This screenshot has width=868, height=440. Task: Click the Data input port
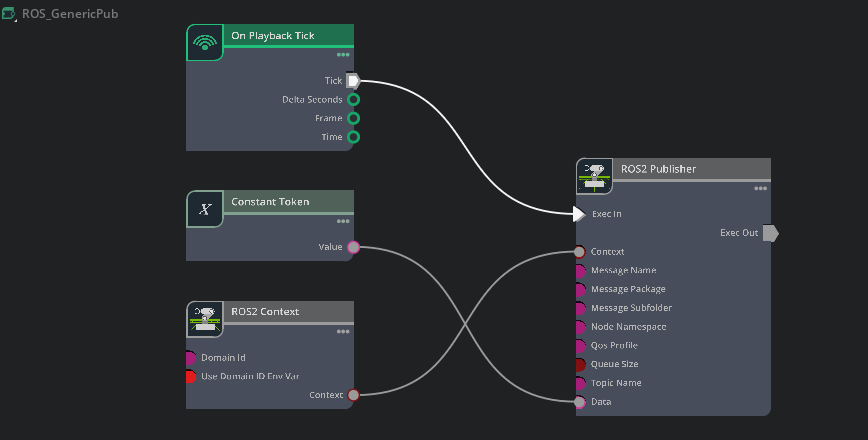579,402
